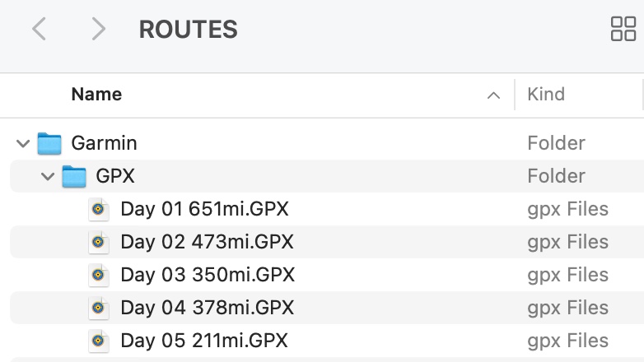Select the file named Day 05 211mi.GPX
The width and height of the screenshot is (644, 362).
point(204,341)
